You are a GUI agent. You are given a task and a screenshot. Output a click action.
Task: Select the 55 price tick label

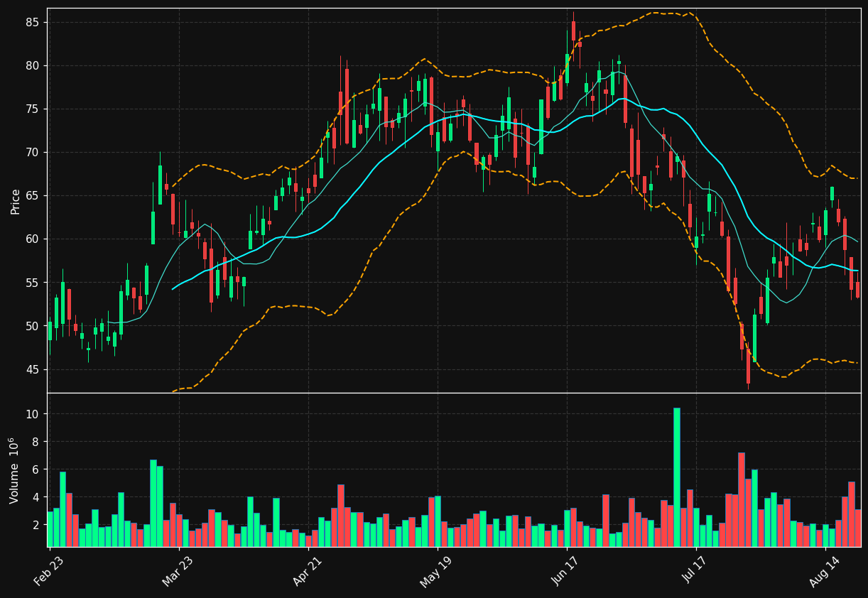tap(32, 283)
